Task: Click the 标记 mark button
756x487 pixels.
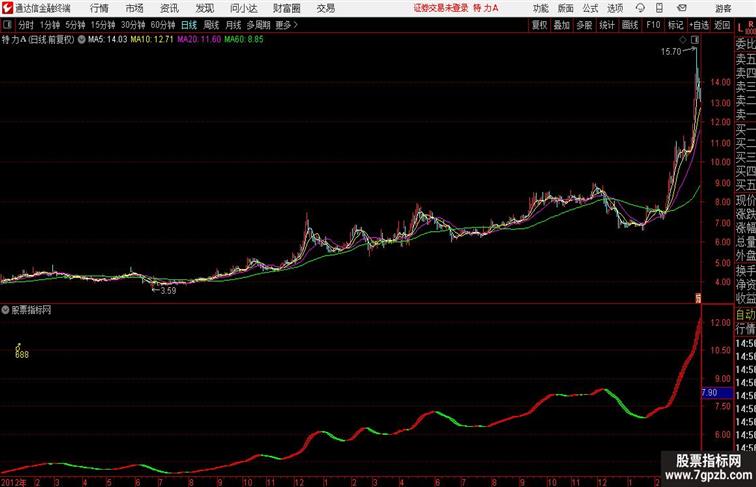Action: [675, 25]
